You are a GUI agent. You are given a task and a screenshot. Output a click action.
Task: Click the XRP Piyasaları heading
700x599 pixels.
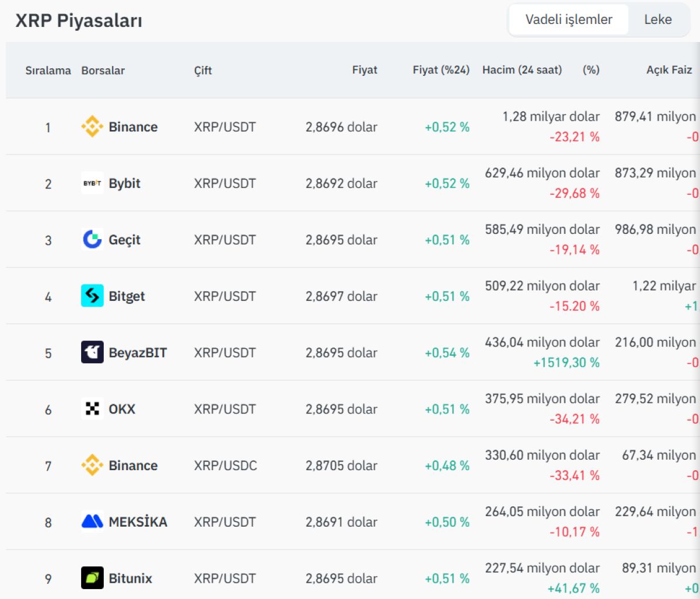79,20
